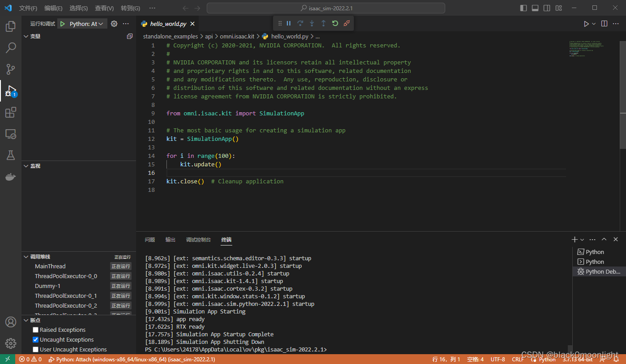
Task: Disable the Uncaught Exceptions checkbox
Action: [35, 339]
